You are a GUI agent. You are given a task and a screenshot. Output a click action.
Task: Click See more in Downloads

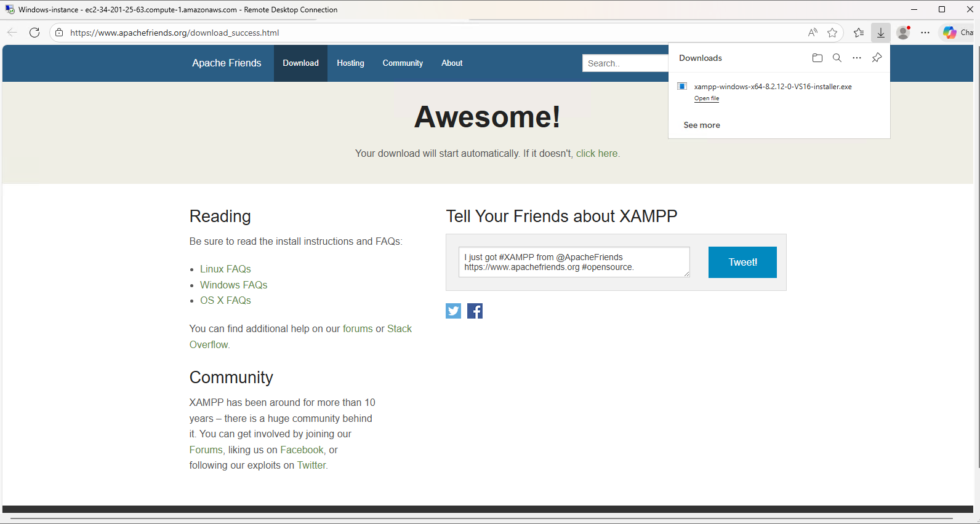[702, 125]
